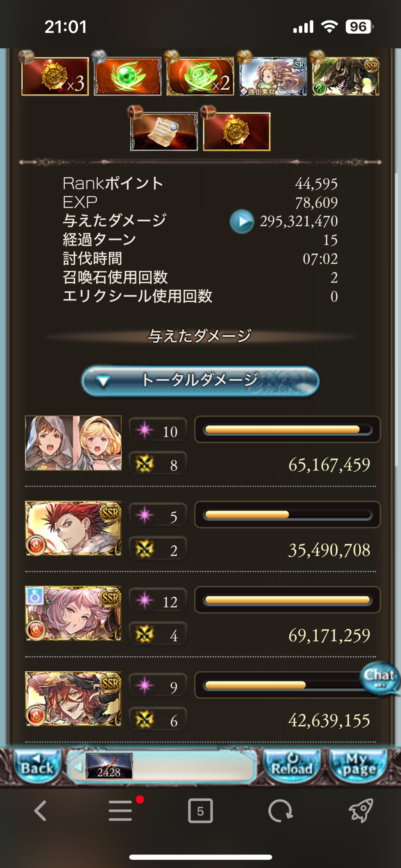
Task: Tap the 2428 raid thumbnail
Action: tap(109, 766)
